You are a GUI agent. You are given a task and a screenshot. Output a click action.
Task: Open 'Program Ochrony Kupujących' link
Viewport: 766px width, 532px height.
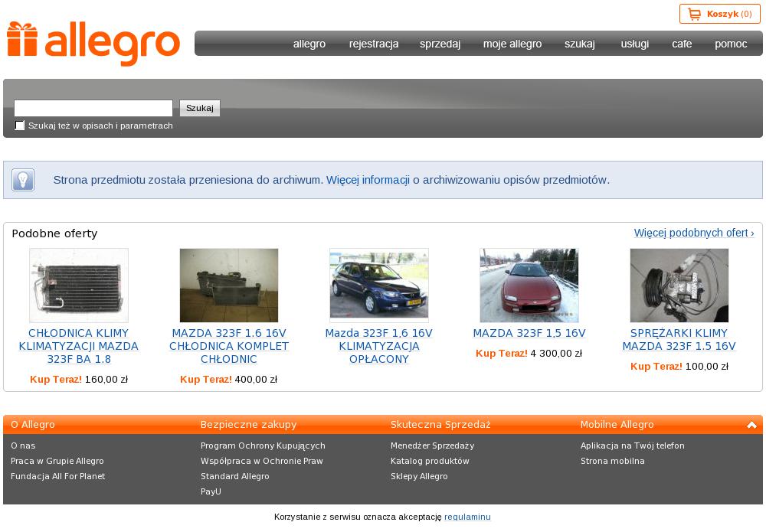(263, 446)
